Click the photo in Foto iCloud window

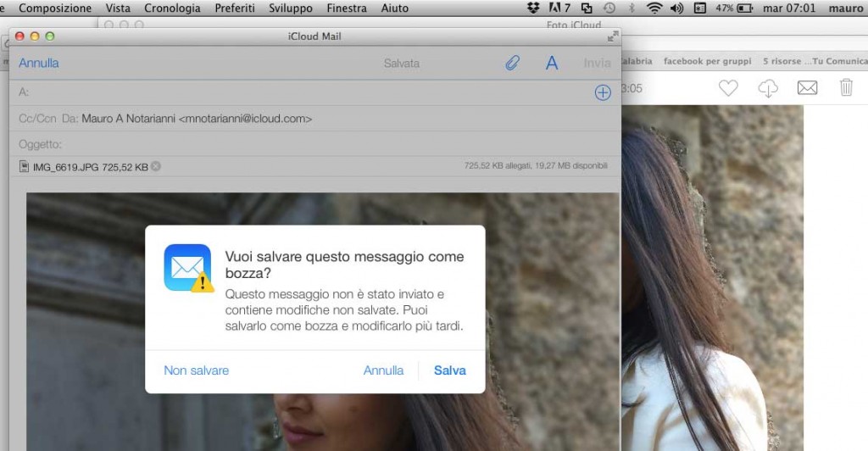[712, 278]
